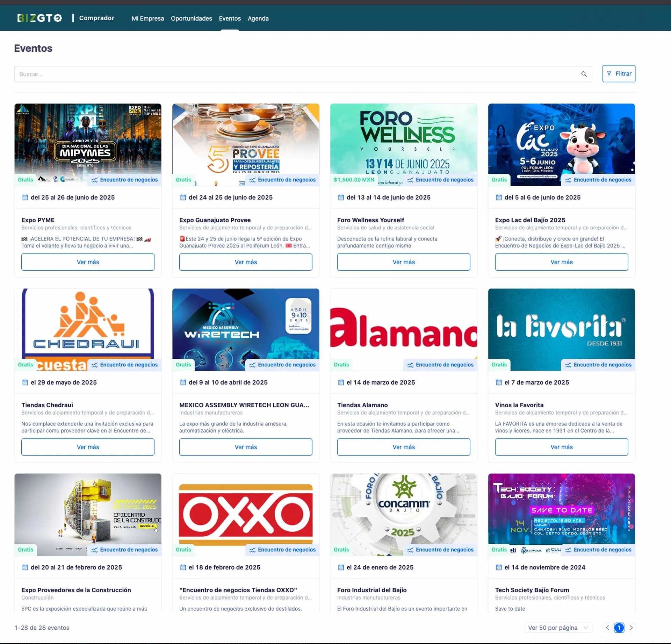The height and width of the screenshot is (644, 671).
Task: Click the next page arrow in pagination
Action: [x=632, y=628]
